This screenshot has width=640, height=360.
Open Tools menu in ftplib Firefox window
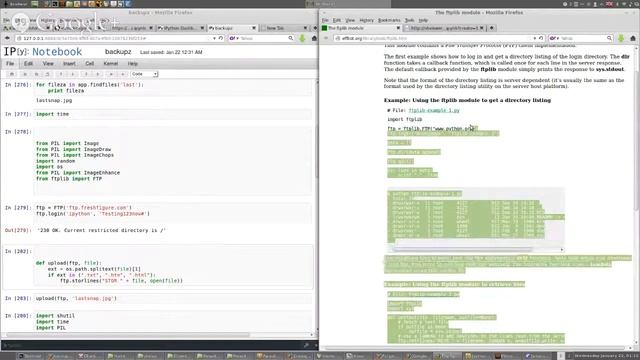coord(409,20)
